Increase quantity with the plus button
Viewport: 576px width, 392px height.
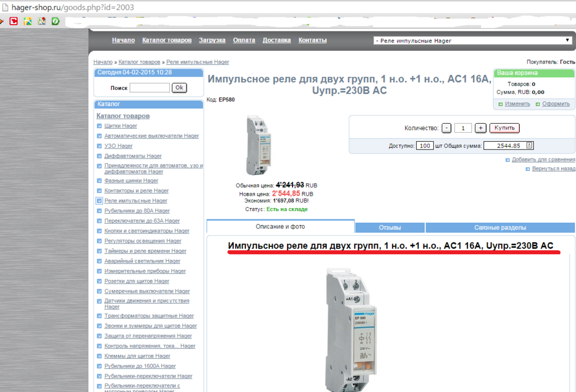[480, 128]
